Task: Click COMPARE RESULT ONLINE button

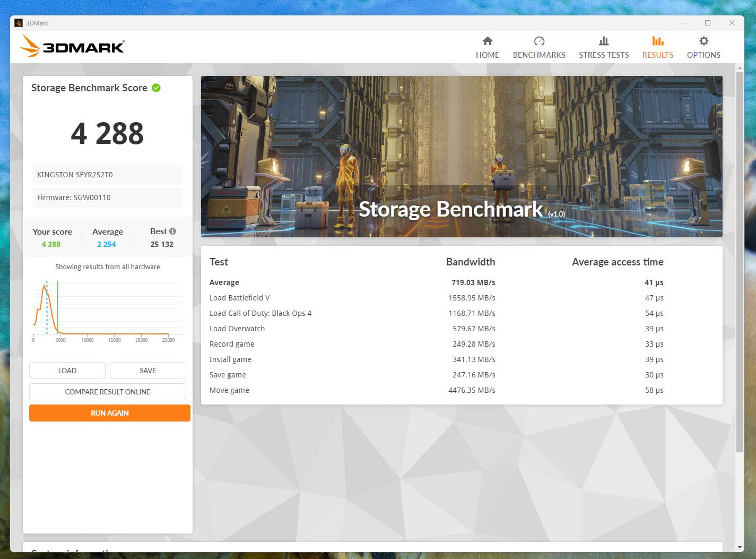Action: (x=108, y=392)
